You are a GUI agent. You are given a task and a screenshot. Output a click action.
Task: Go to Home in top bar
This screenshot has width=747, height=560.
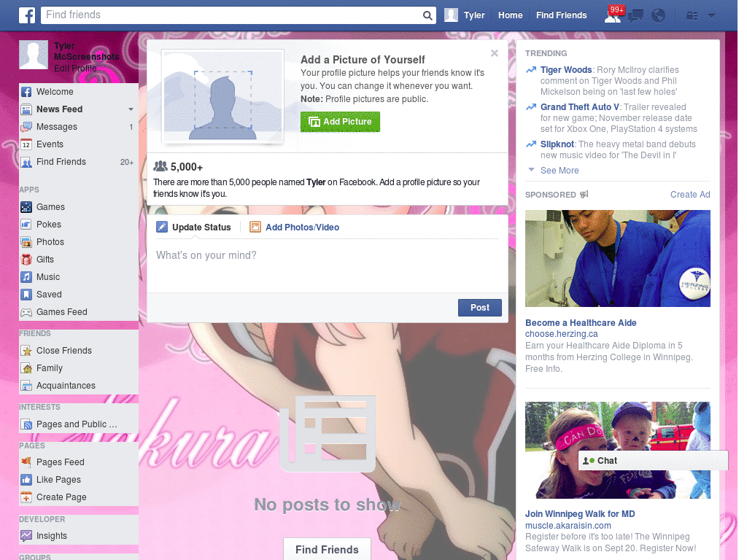click(510, 15)
